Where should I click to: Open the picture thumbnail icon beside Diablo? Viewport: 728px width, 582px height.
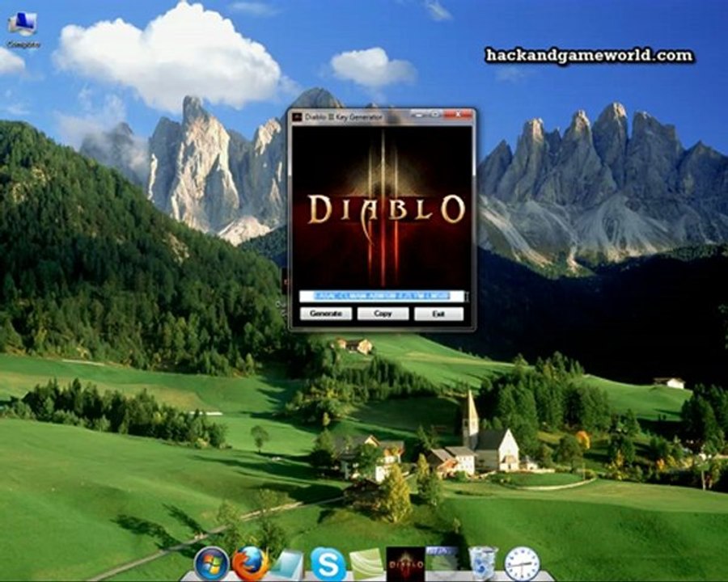(x=443, y=563)
